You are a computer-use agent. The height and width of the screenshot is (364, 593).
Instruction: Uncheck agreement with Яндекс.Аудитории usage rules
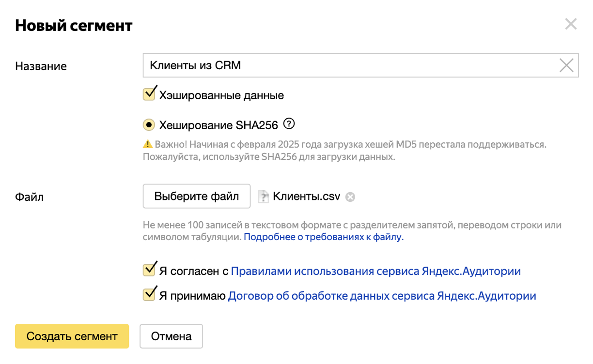click(x=150, y=270)
